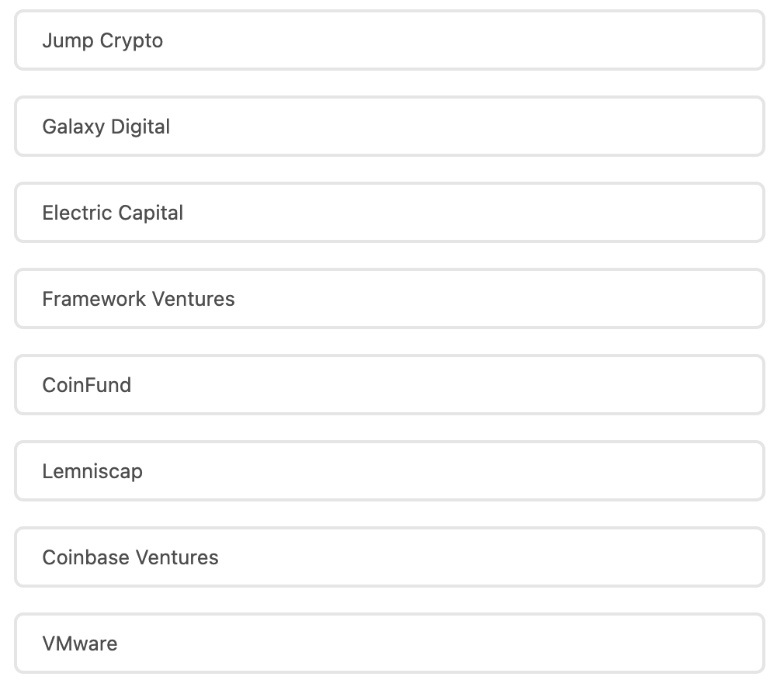The image size is (784, 680).
Task: Mark CoinFund as the chosen answer
Action: tap(389, 385)
